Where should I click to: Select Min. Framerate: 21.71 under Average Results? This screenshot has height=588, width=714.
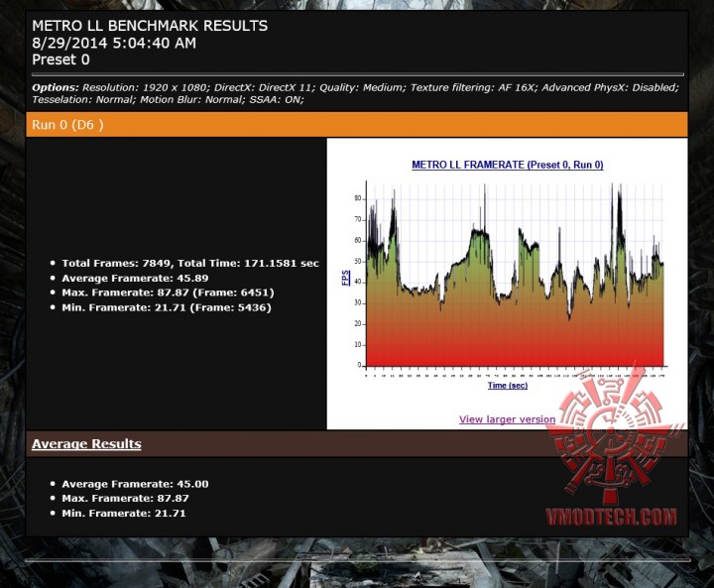(x=124, y=514)
